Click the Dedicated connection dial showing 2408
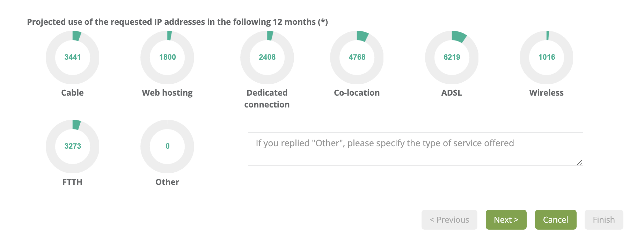644x238 pixels. pos(267,57)
